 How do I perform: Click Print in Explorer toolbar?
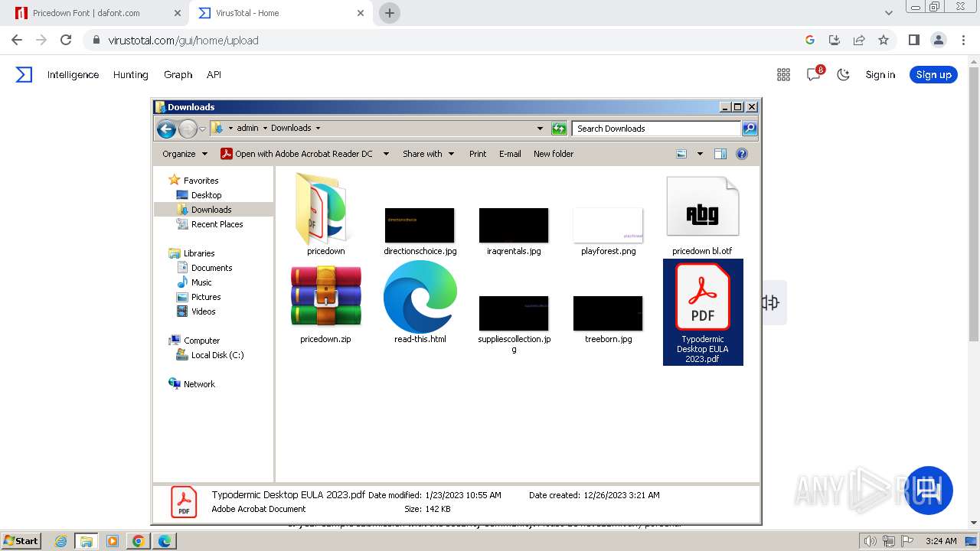pyautogui.click(x=478, y=154)
